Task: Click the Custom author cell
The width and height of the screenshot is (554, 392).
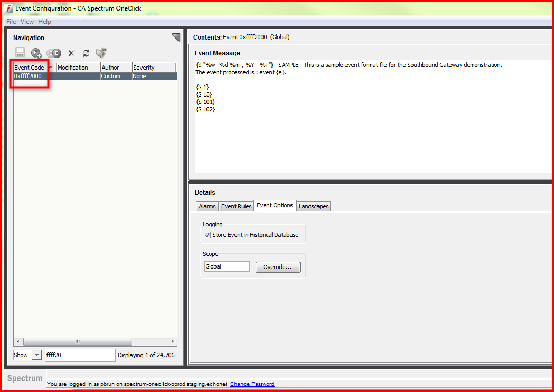Action: tap(116, 76)
